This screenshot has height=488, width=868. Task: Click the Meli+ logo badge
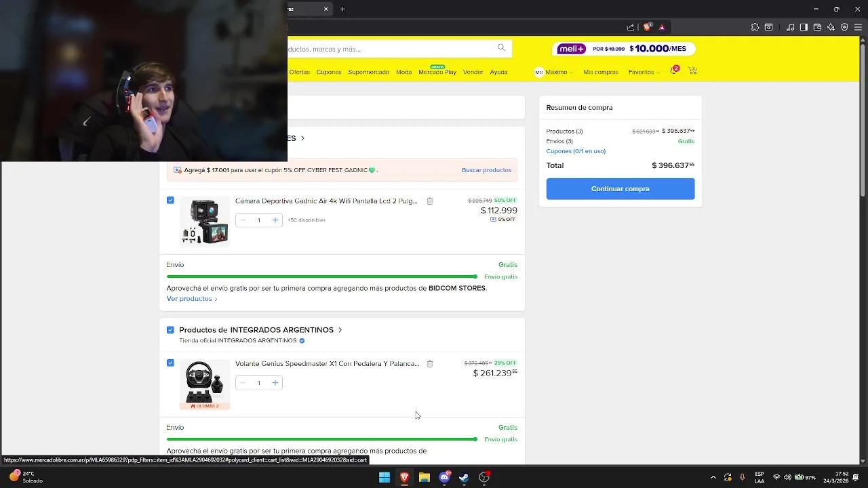coord(572,49)
